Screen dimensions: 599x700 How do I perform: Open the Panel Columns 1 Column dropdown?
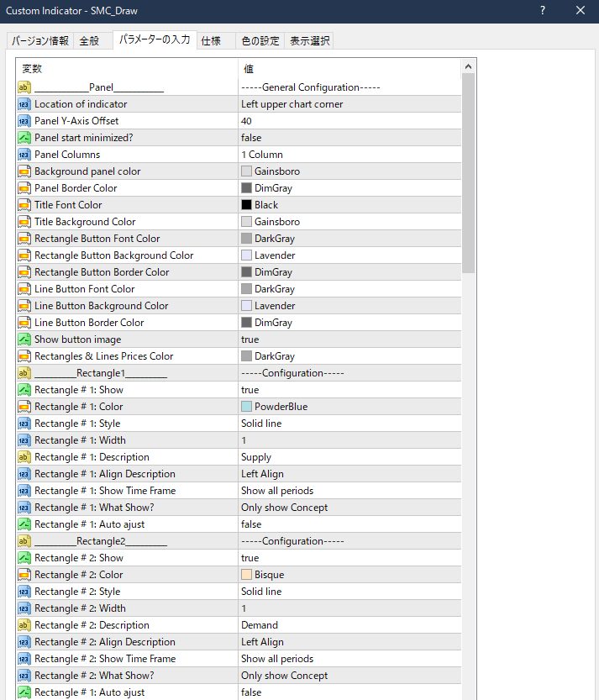pos(349,155)
